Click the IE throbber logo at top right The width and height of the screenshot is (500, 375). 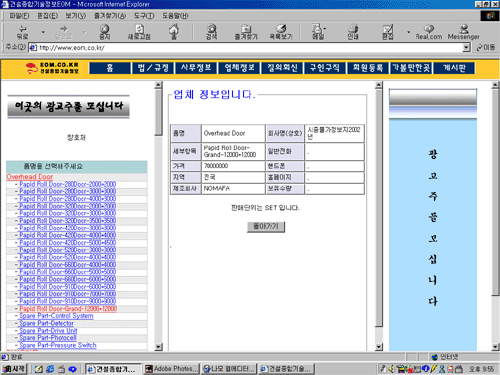(x=490, y=16)
